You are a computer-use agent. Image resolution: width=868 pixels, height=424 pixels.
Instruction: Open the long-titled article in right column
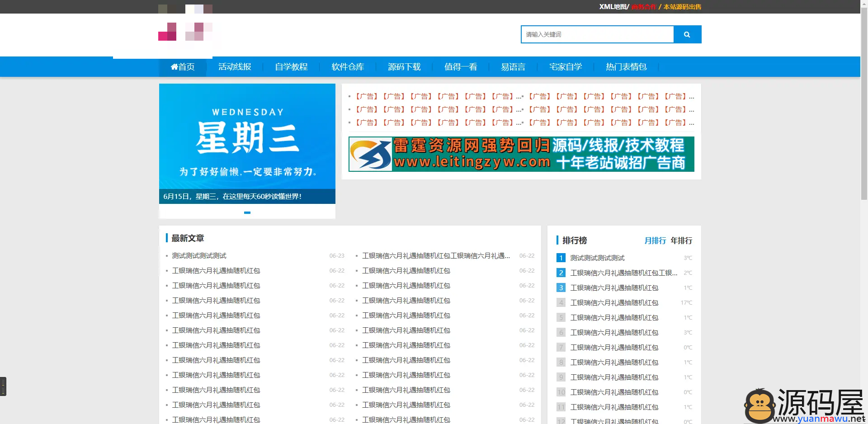436,256
